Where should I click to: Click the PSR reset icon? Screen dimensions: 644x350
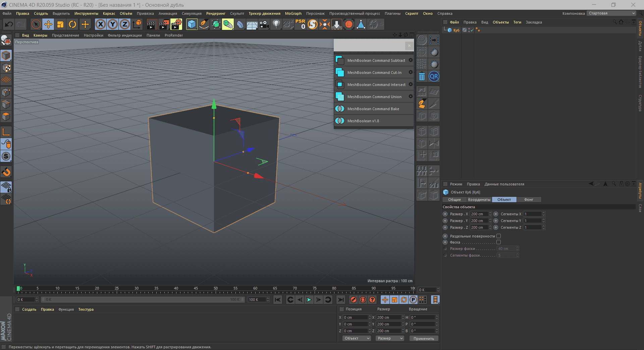300,24
